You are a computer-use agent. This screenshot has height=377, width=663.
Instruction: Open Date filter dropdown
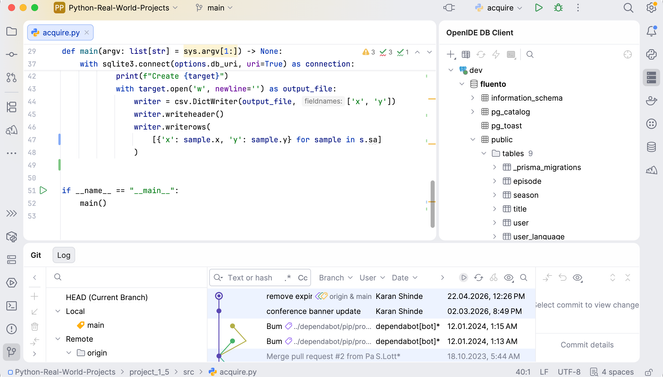click(x=404, y=278)
